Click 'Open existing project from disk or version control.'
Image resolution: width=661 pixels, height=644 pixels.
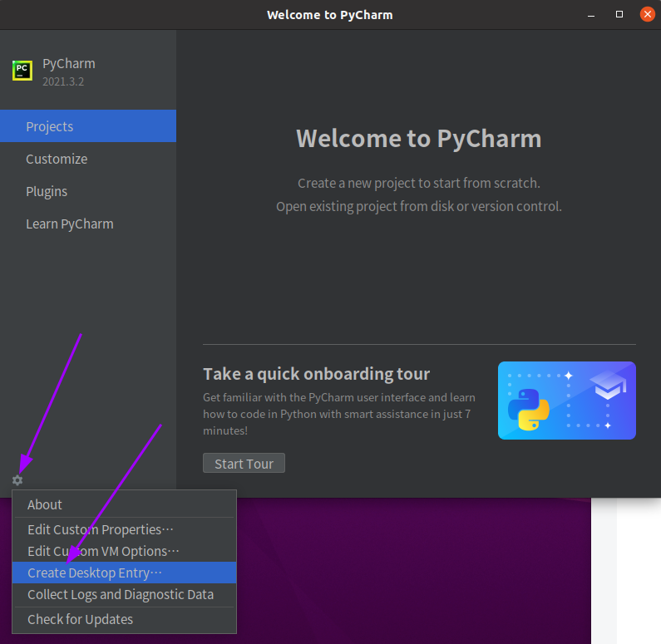click(x=418, y=206)
